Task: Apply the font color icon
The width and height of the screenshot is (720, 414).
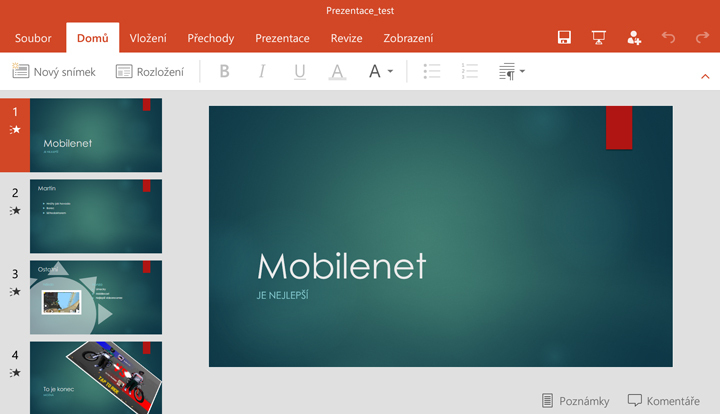Action: (x=338, y=72)
